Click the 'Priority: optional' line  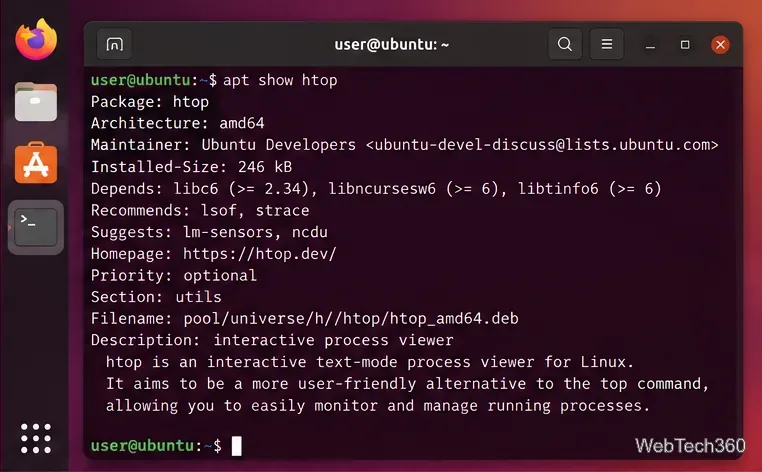click(x=173, y=275)
